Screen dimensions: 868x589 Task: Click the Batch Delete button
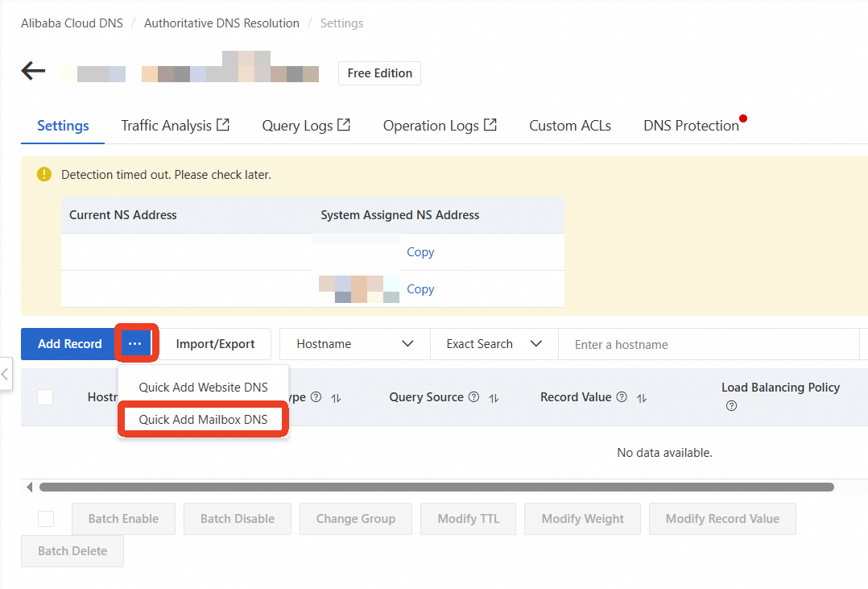click(72, 551)
